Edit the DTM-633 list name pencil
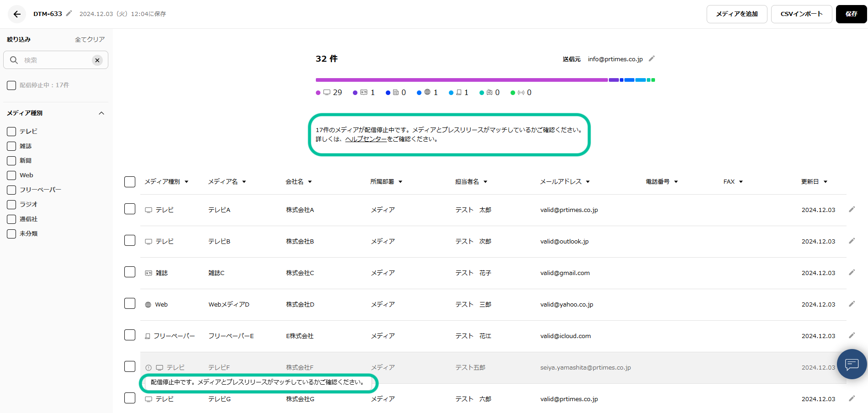868x413 pixels. (69, 14)
